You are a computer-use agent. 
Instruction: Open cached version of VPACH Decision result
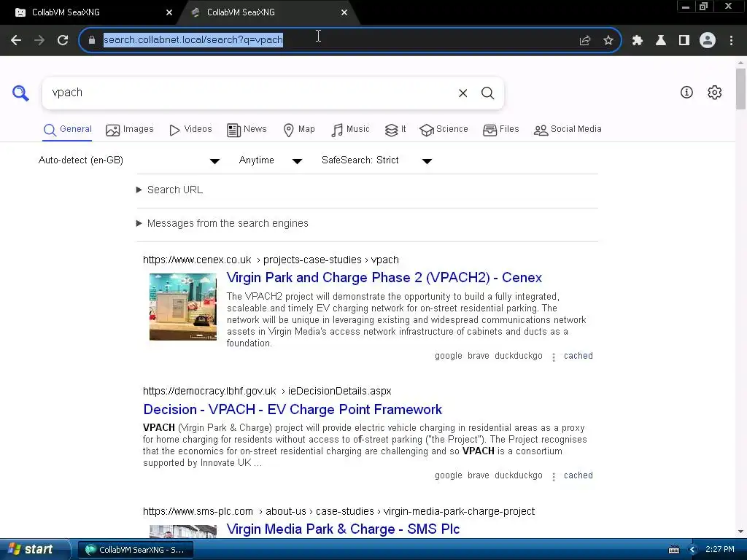(x=578, y=475)
